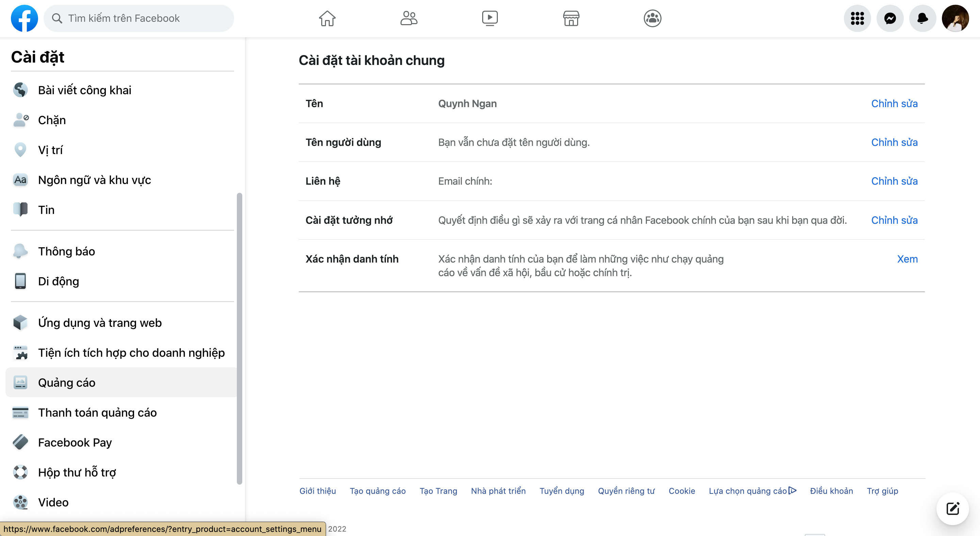Expand Thông báo settings section
The width and height of the screenshot is (980, 536).
[x=66, y=251]
